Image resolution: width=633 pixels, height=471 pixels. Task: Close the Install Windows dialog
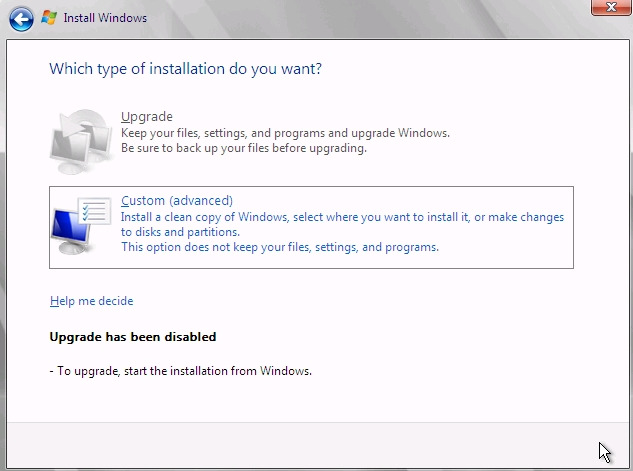[610, 7]
